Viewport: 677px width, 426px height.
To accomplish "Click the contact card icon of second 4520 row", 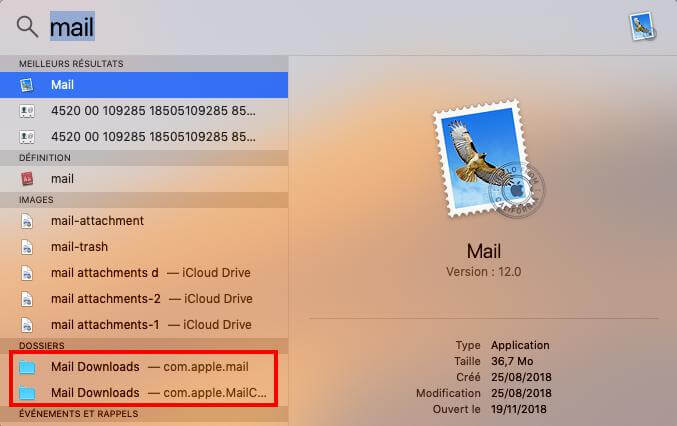I will coord(27,137).
